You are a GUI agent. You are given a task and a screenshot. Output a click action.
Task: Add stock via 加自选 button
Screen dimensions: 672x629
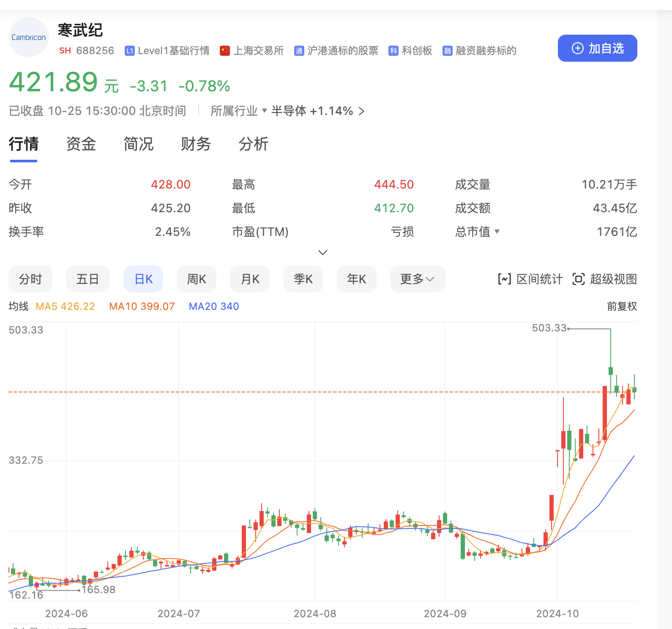[598, 48]
